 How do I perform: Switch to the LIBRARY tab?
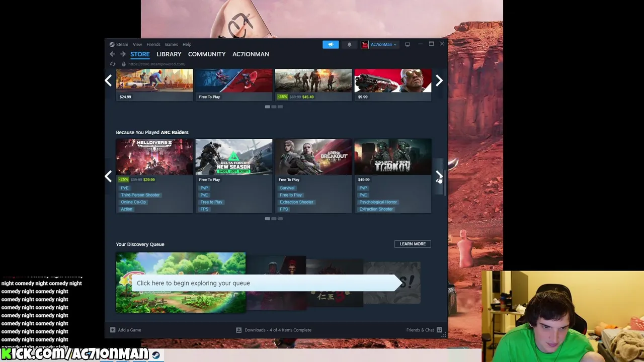169,54
